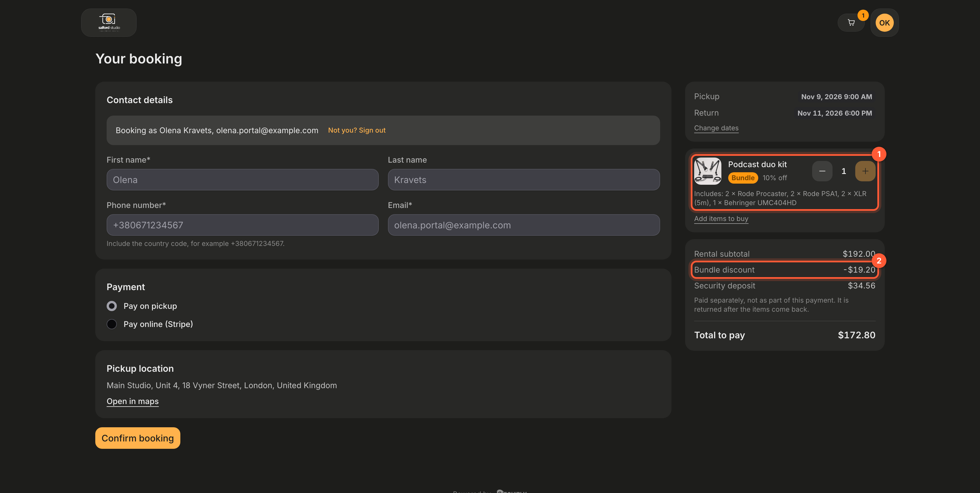Open in maps link for pickup
The image size is (980, 493).
pos(132,401)
